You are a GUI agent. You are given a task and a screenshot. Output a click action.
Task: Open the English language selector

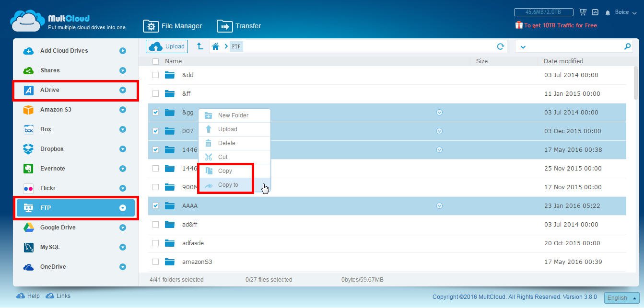[622, 297]
